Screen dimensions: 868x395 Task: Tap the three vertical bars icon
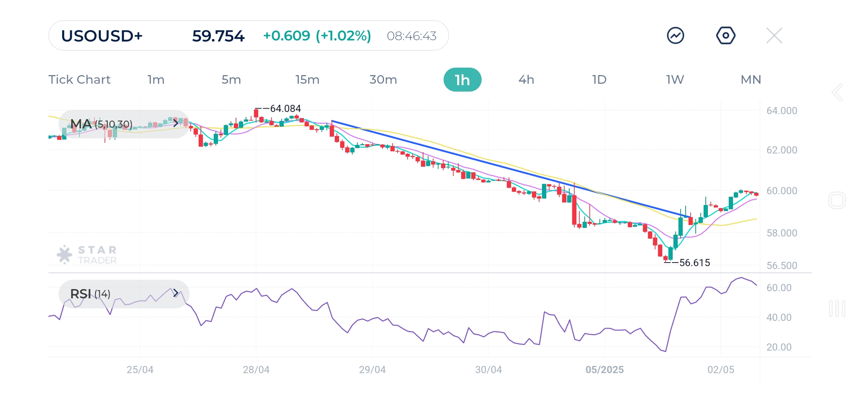pyautogui.click(x=837, y=309)
